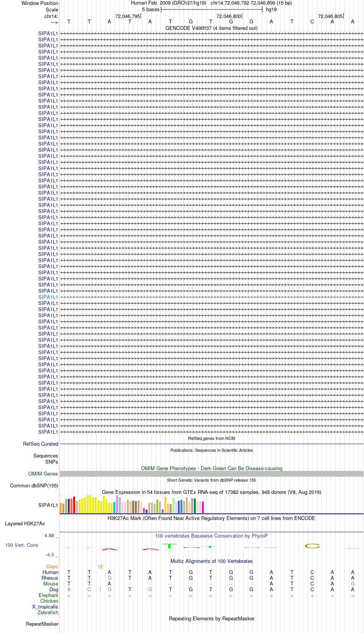Viewport: 364px width, 633px height.
Task: Click the 4.88 PhyloP upper value
Action: [49, 535]
